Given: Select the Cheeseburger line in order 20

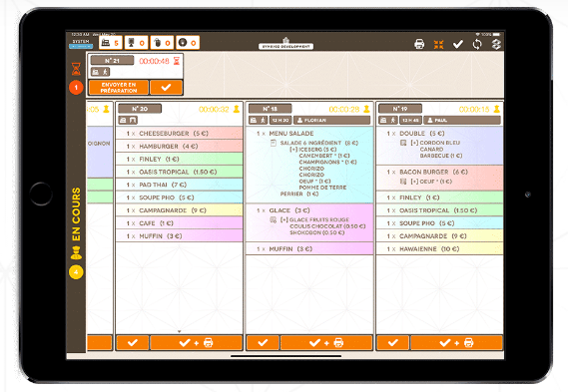Looking at the screenshot, I should [179, 134].
